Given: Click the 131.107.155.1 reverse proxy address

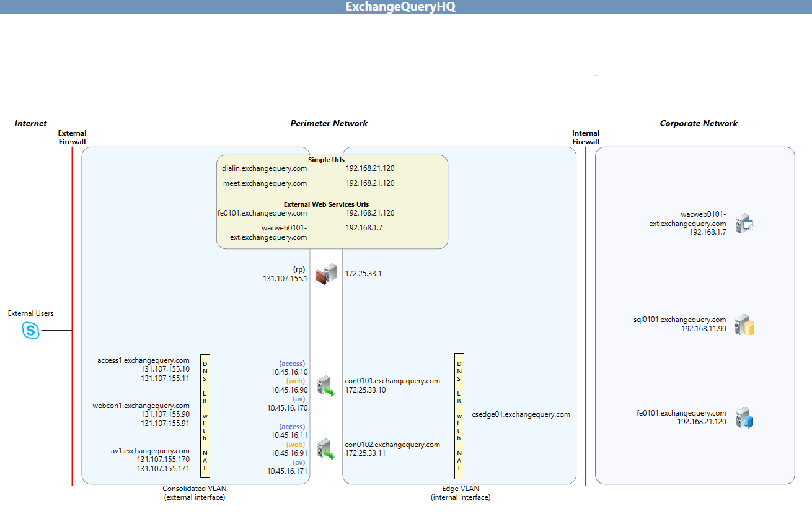Looking at the screenshot, I should click(285, 279).
